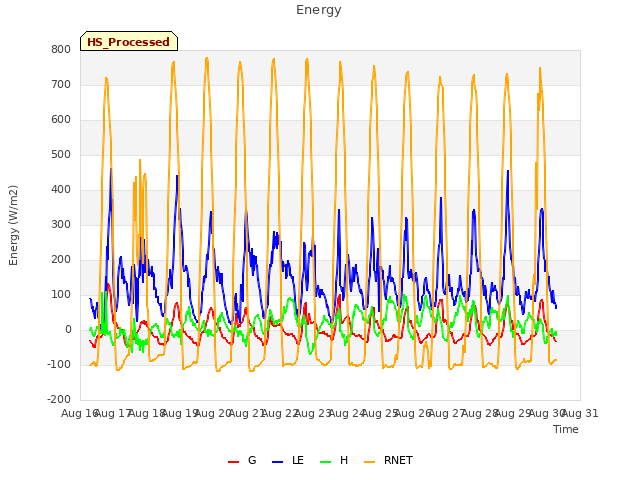The image size is (640, 480).
Task: Click the Aug 27 x-axis tick label
Action: click(x=447, y=413)
